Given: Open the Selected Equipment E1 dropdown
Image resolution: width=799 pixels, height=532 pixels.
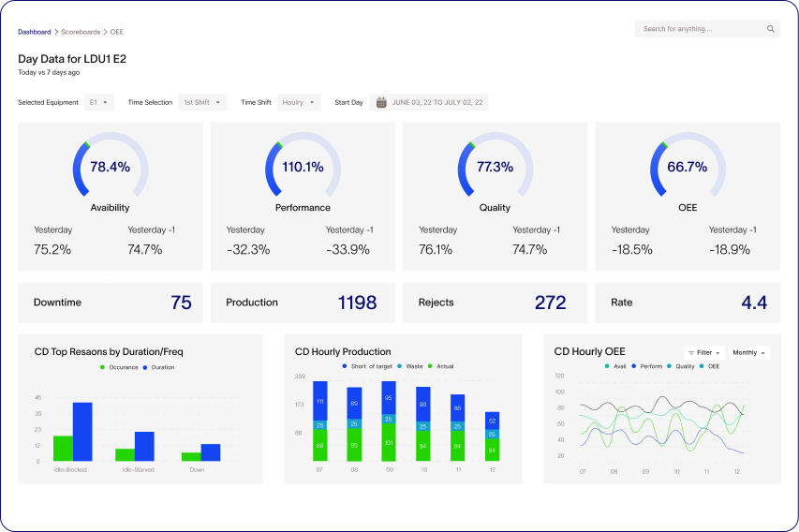Looking at the screenshot, I should pos(99,102).
